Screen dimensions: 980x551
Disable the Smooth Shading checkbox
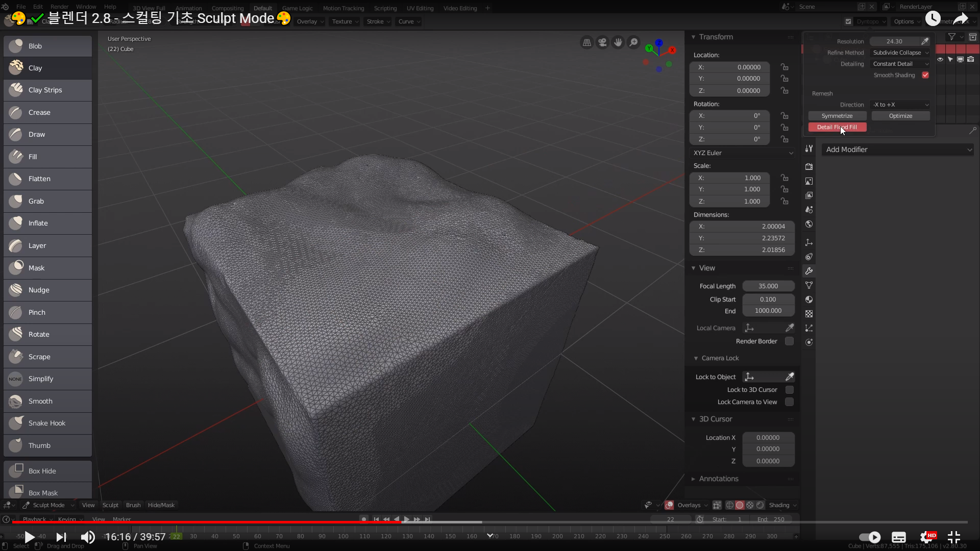(925, 76)
